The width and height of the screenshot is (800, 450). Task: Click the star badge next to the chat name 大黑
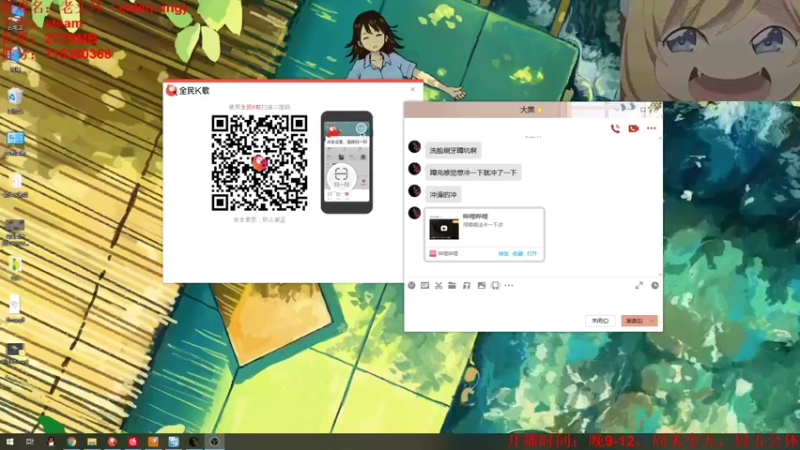[x=540, y=110]
